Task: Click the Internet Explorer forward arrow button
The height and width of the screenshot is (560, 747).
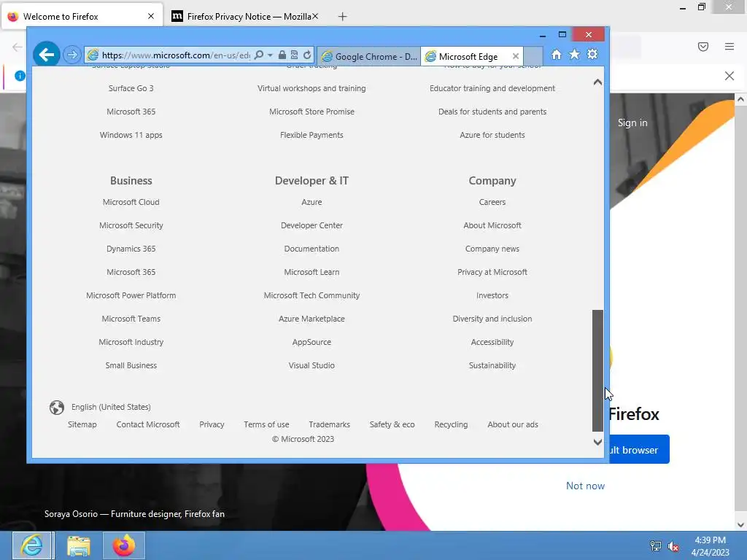Action: [72, 55]
